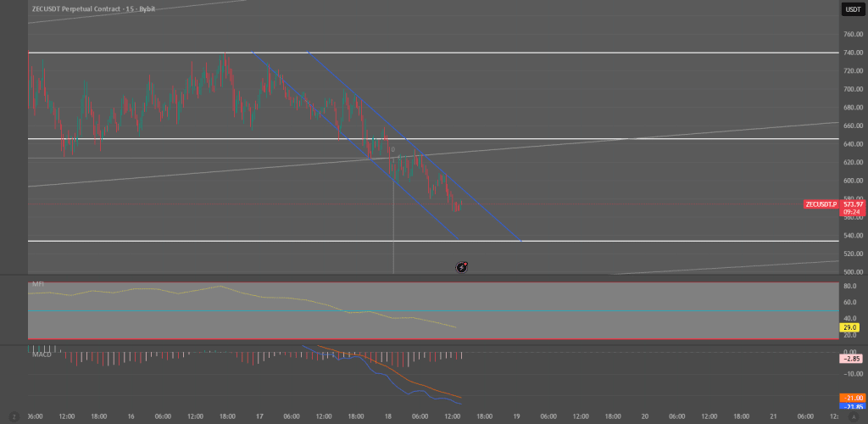This screenshot has height=424, width=868.
Task: Click the orange -21.00 MACD signal label
Action: 851,398
